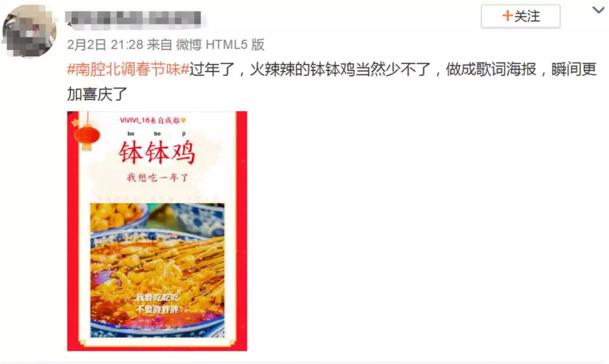Click the 我要吃吃吃 lyric caption
Image resolution: width=609 pixels, height=364 pixels.
pos(157,298)
